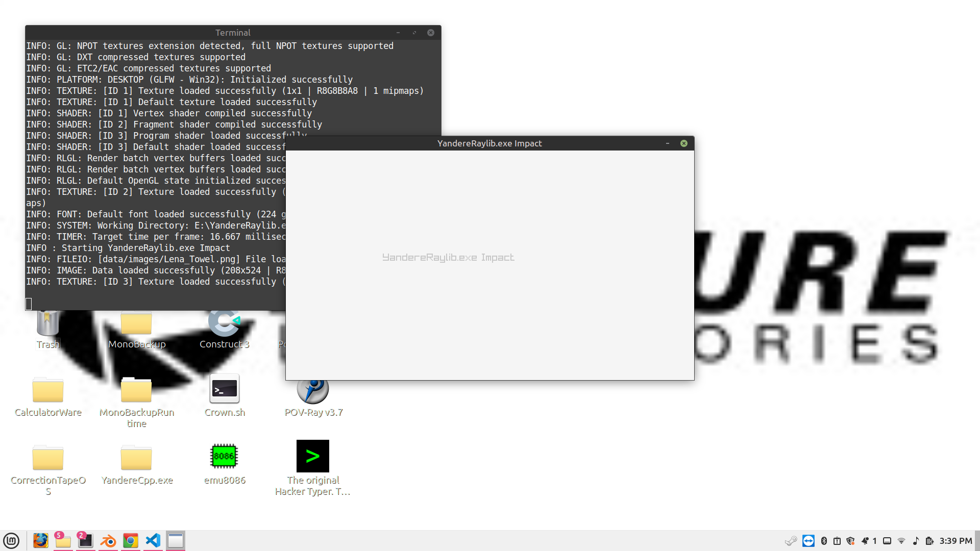Click the 3:39 PM clock

point(955,541)
